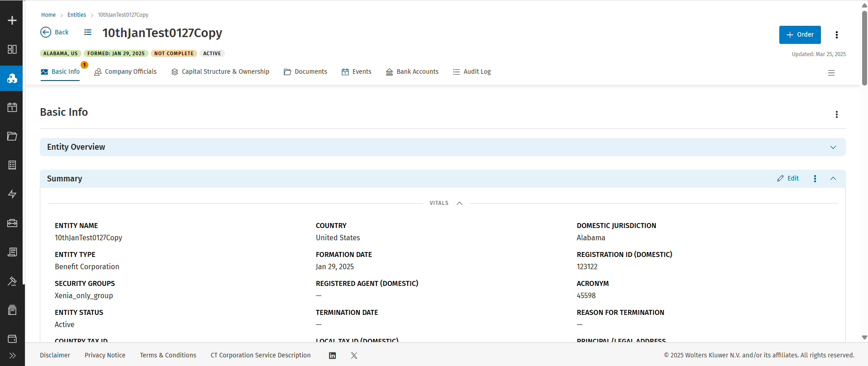The width and height of the screenshot is (868, 366).
Task: Click the NOT COMPLETE status tag
Action: pos(174,53)
